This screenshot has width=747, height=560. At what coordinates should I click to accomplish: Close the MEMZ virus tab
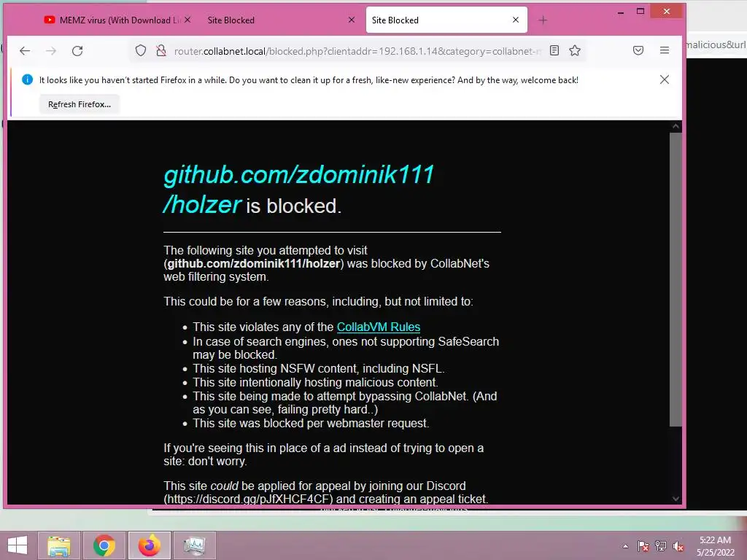187,20
